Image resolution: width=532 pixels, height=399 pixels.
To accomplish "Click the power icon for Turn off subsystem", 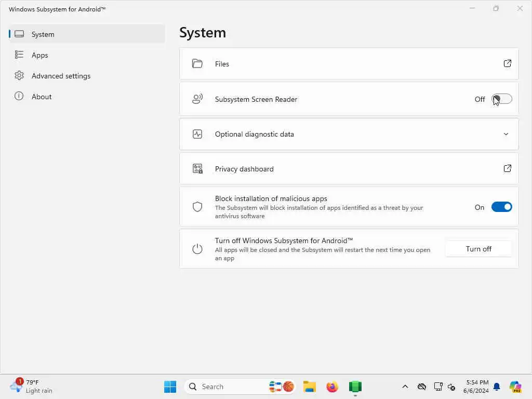I will 197,249.
